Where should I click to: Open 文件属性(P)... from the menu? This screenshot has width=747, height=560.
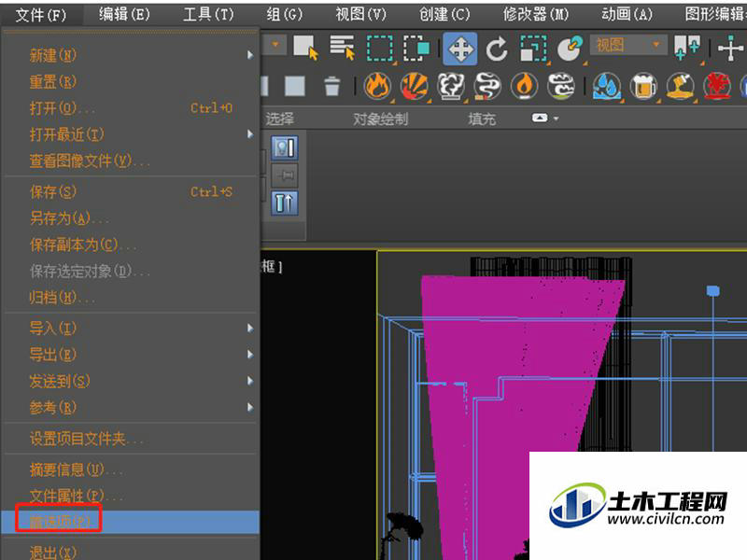130,497
